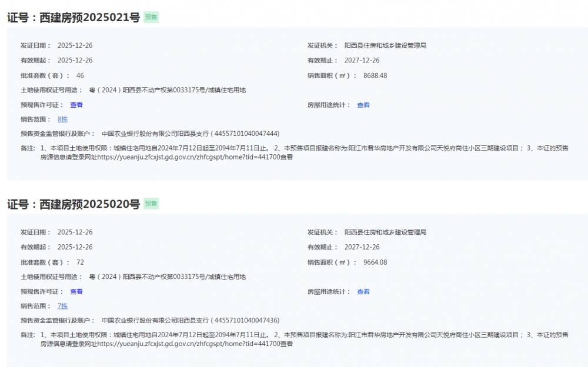Click the green 预售 badge beside 西建房预2025021号
588x369 pixels.
151,18
